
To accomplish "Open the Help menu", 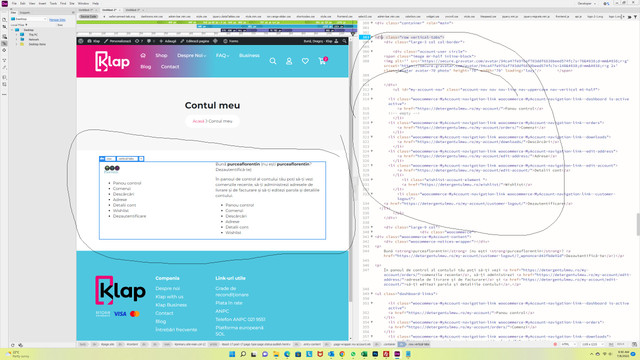I will click(96, 3).
